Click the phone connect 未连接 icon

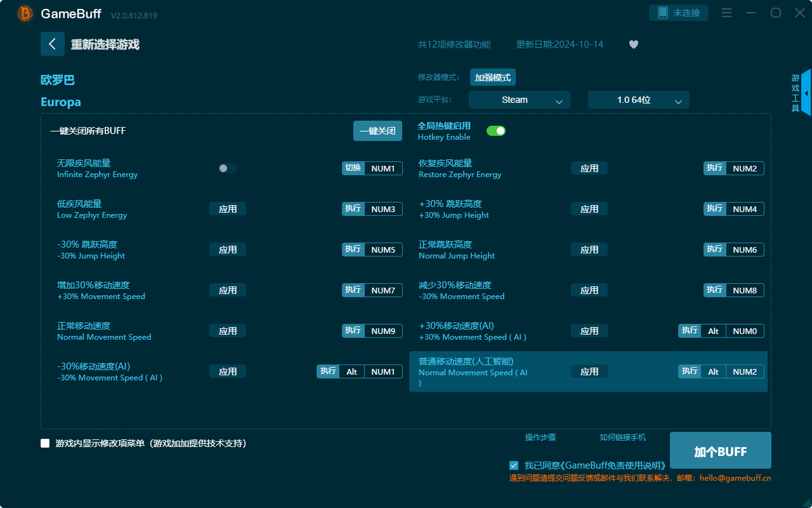(678, 12)
